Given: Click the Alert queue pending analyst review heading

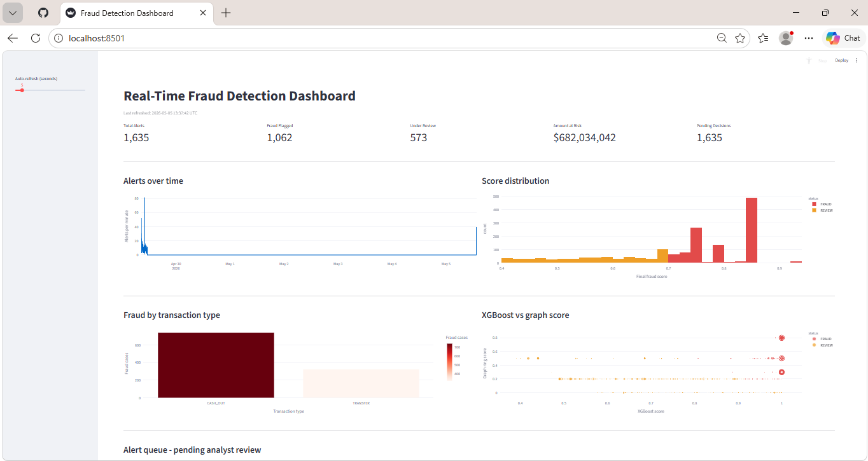Looking at the screenshot, I should coord(192,450).
